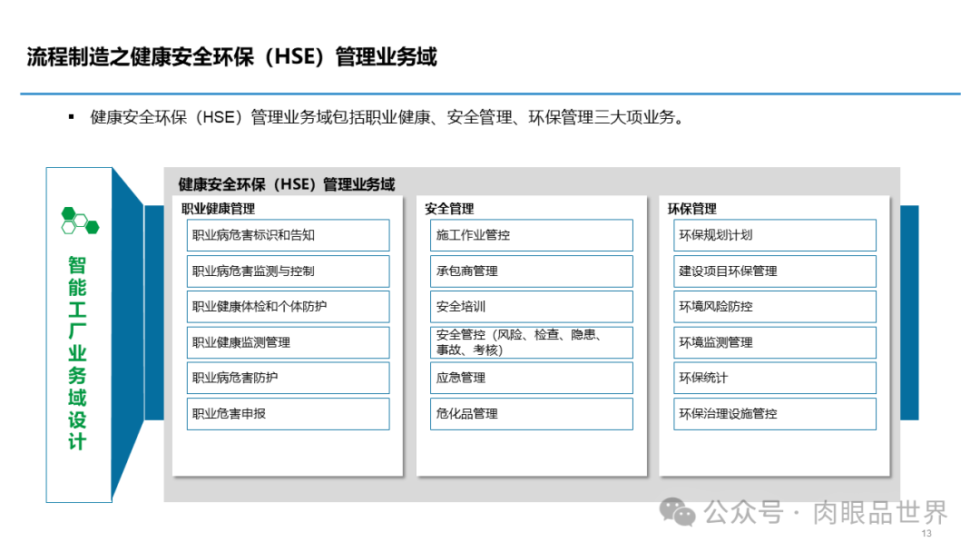Select the 职业病危害标识和告知 box
Screen dimensions: 980x552
289,235
